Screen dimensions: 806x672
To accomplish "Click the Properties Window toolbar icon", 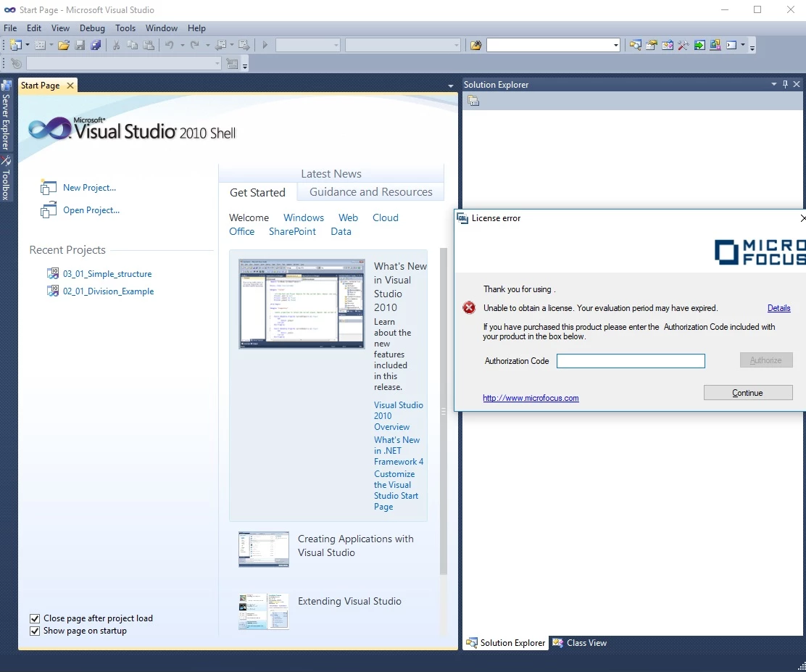I will [x=652, y=45].
